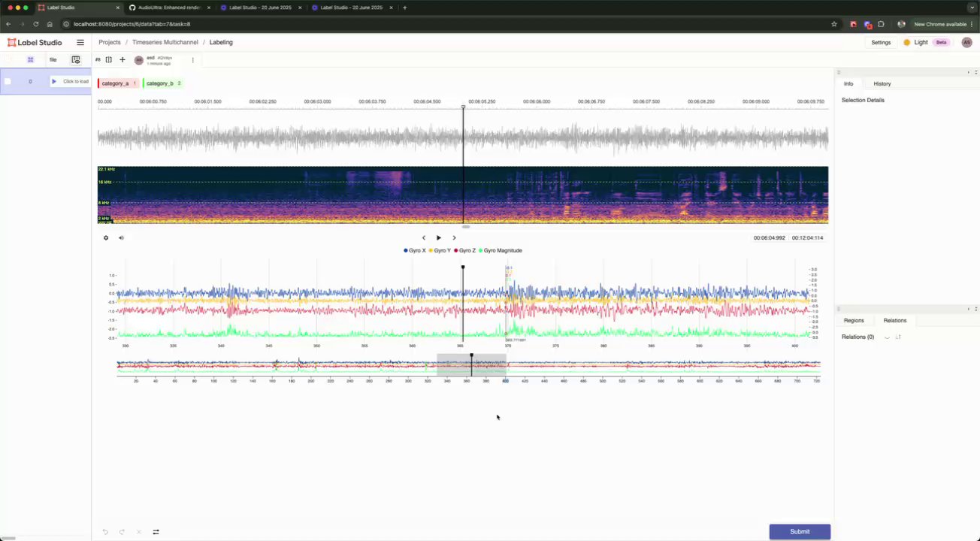The height and width of the screenshot is (541, 980).
Task: Toggle Gyro X series in legend
Action: pyautogui.click(x=415, y=250)
